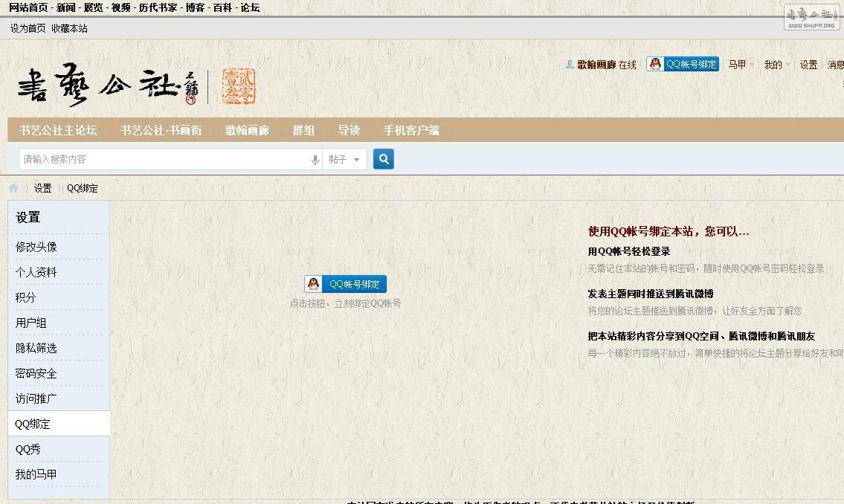Click 网站首页 in the top bar
This screenshot has height=504, width=844.
[28, 7]
